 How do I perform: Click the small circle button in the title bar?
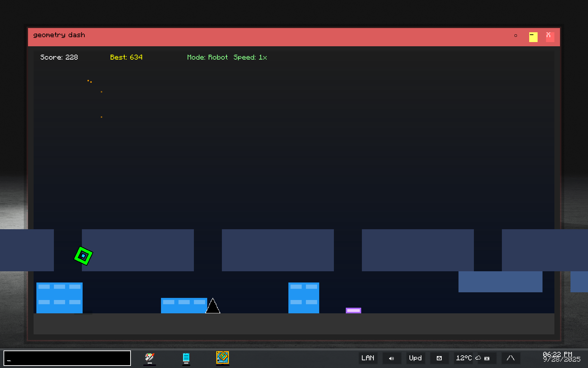coord(516,36)
